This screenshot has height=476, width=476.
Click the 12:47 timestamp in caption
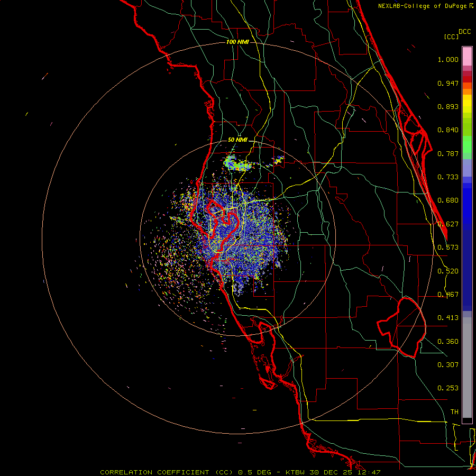pos(369,472)
